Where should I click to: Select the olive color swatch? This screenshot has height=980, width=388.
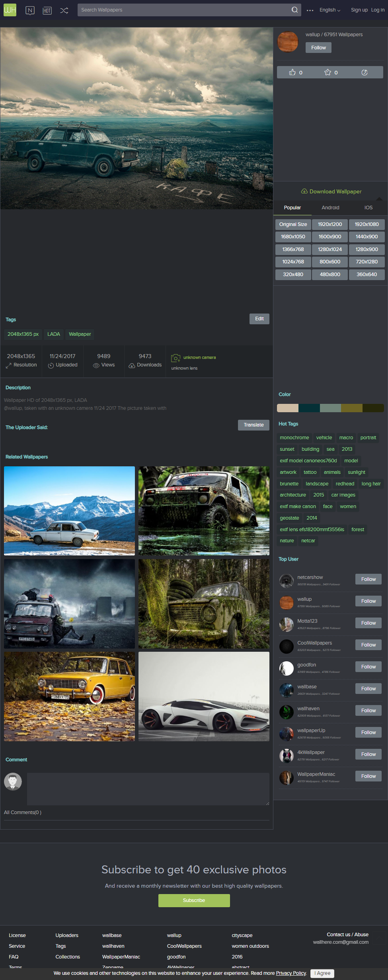(x=352, y=408)
